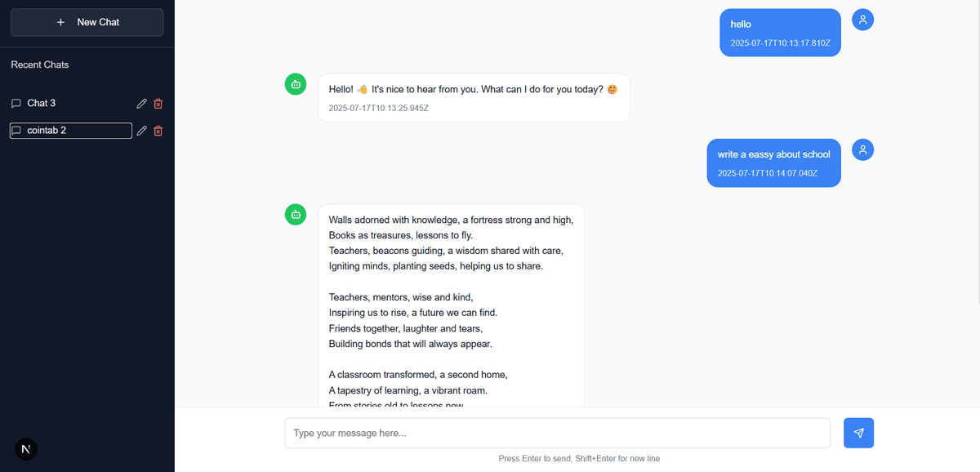Focus the 'Type your message here...' input box
This screenshot has width=980, height=472.
pos(558,433)
